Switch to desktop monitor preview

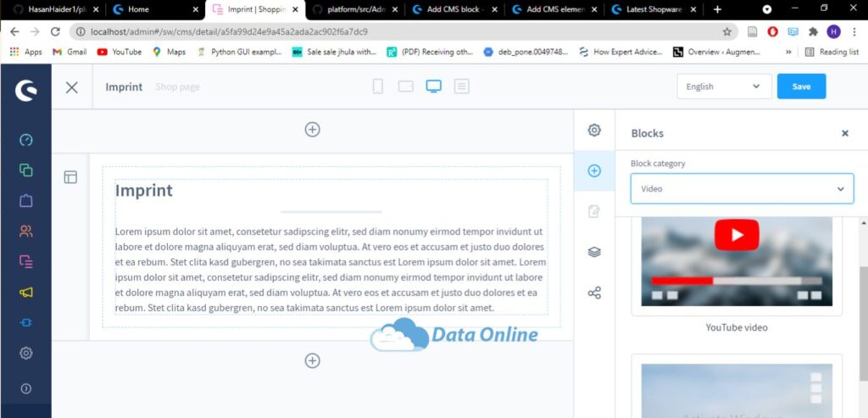click(x=433, y=86)
